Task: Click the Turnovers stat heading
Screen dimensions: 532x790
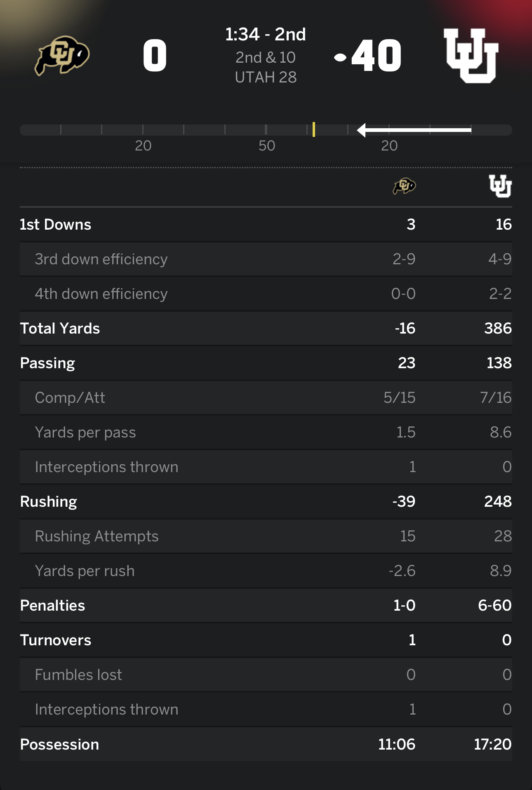Action: tap(56, 640)
